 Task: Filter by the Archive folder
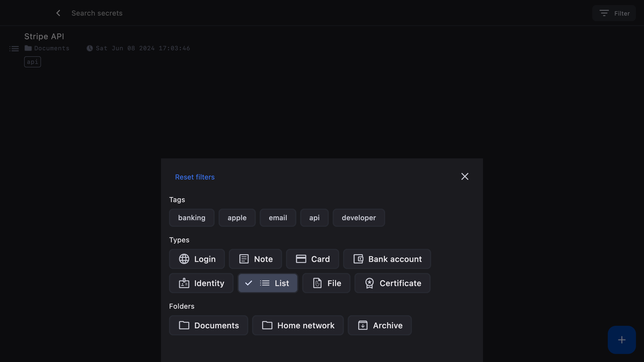380,325
